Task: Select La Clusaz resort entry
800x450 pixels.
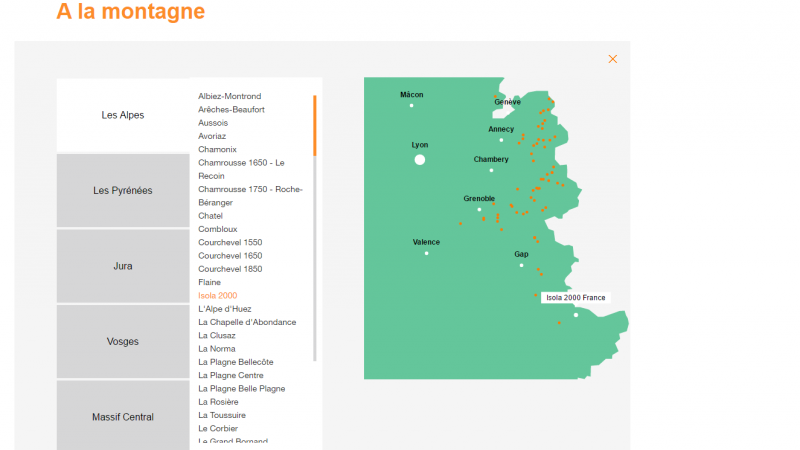Action: tap(217, 335)
